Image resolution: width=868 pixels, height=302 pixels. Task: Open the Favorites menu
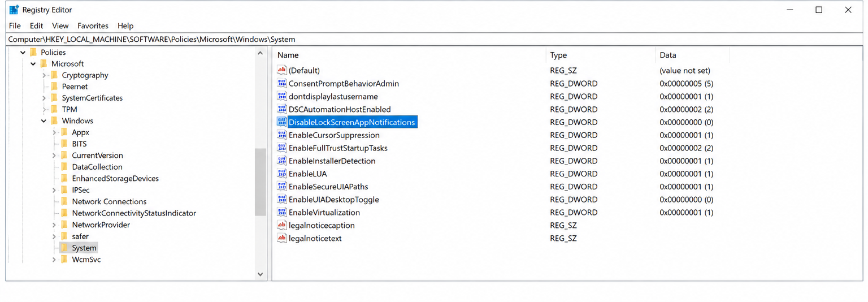93,25
